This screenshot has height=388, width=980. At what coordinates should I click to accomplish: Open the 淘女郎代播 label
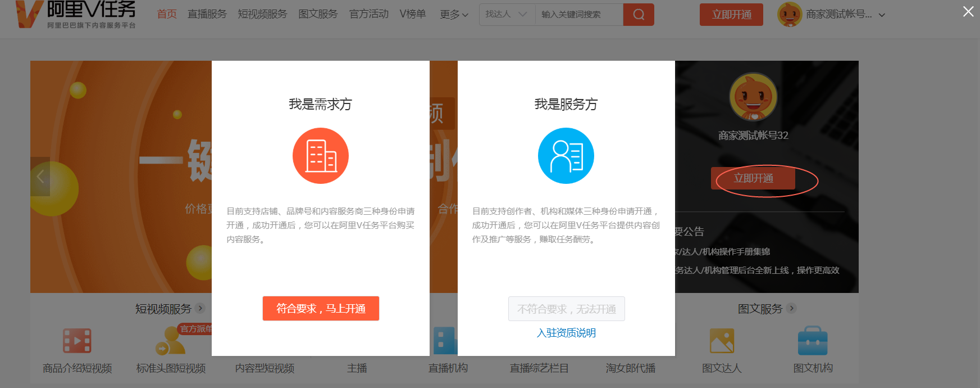(x=631, y=368)
